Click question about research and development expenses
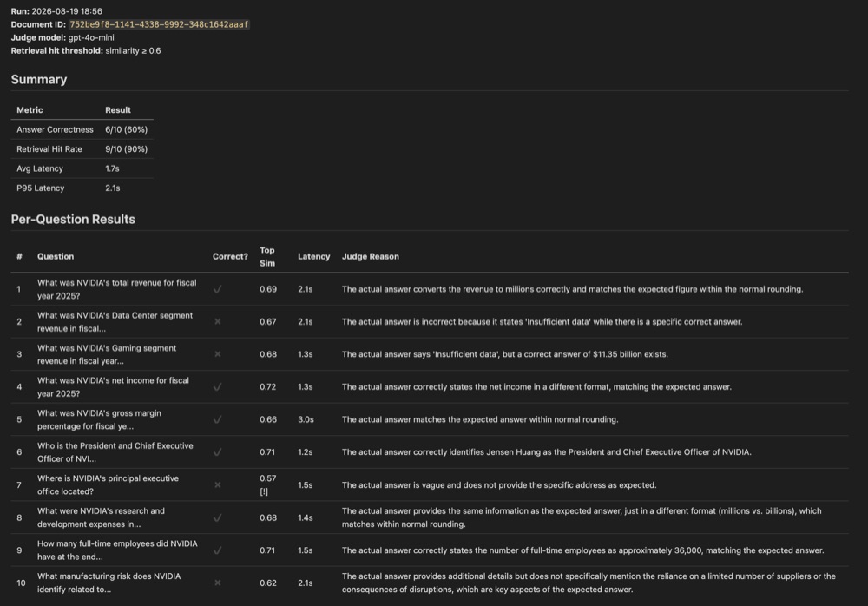 [101, 517]
